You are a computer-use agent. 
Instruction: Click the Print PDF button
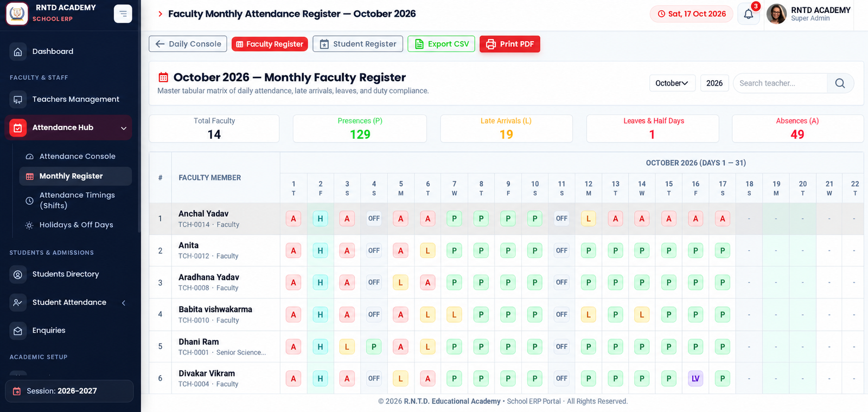point(510,44)
